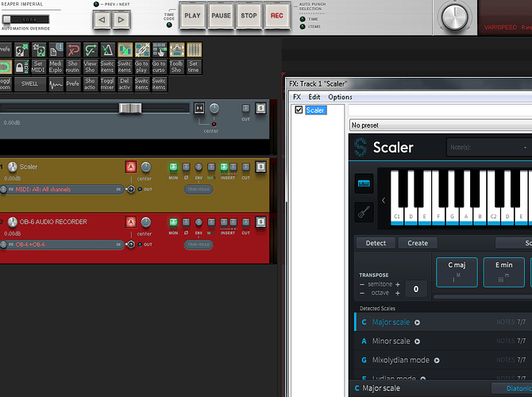Click the padlock locking icon in toolbar

21,67
